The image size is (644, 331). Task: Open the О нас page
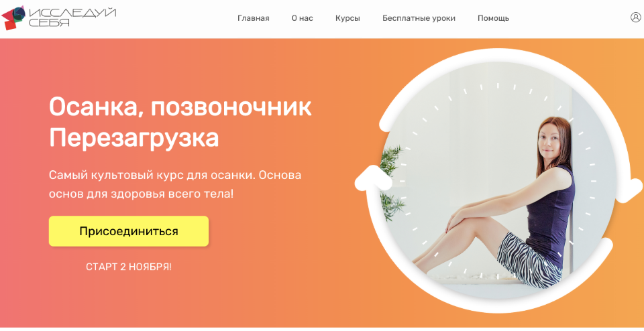[303, 18]
